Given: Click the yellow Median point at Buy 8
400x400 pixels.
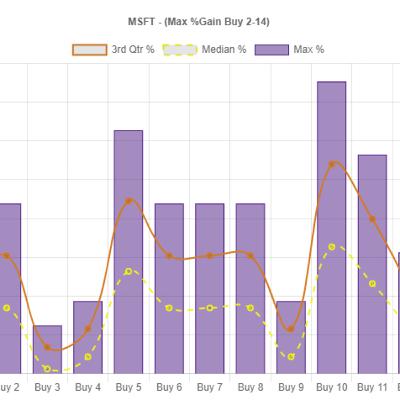Looking at the screenshot, I should [x=250, y=308].
